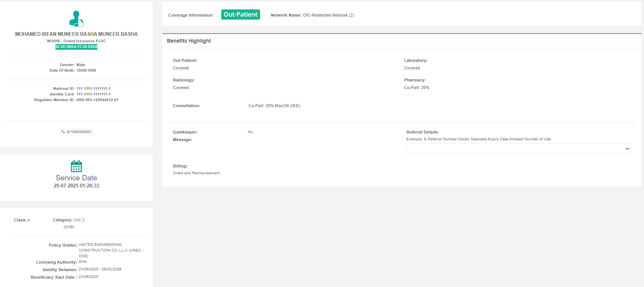This screenshot has height=287, width=644.
Task: Click the date of birth 10/08/1998
Action: pos(86,71)
